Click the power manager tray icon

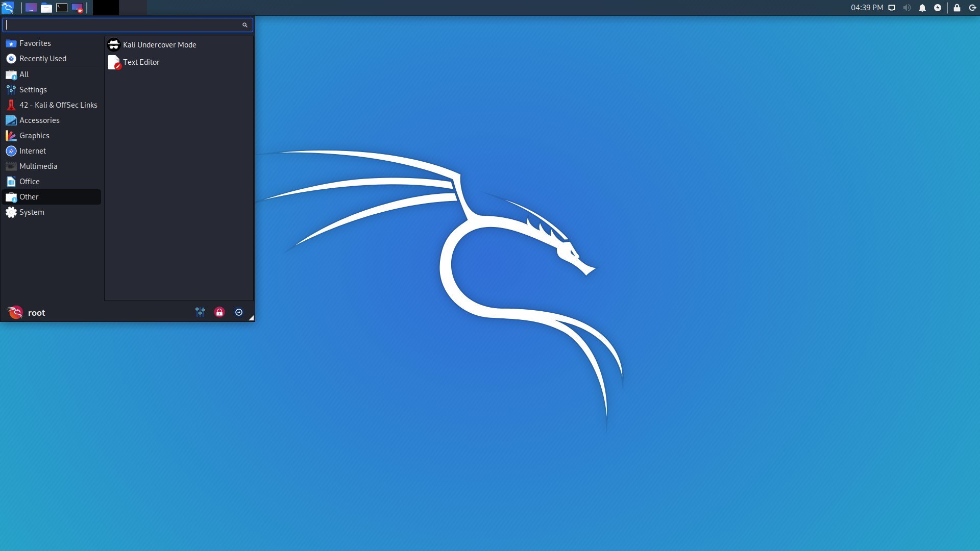(938, 8)
